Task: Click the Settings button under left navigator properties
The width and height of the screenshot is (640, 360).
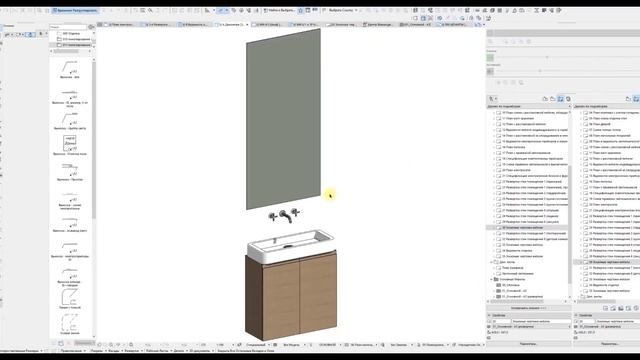Action: click(x=529, y=344)
